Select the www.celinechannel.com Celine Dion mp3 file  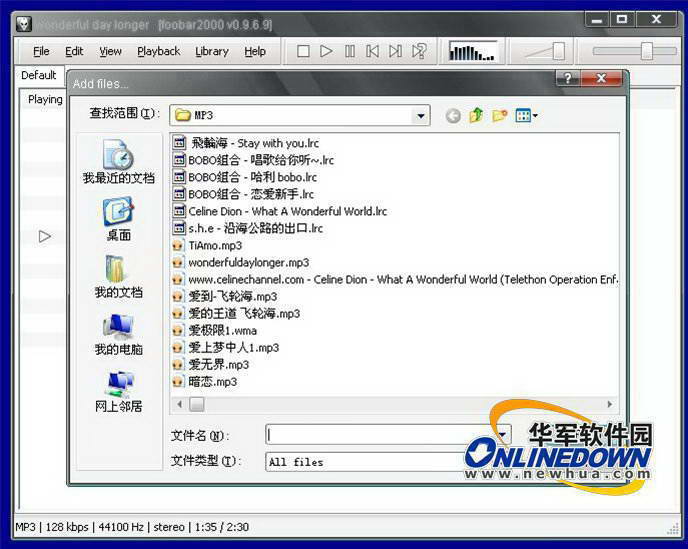pos(395,280)
